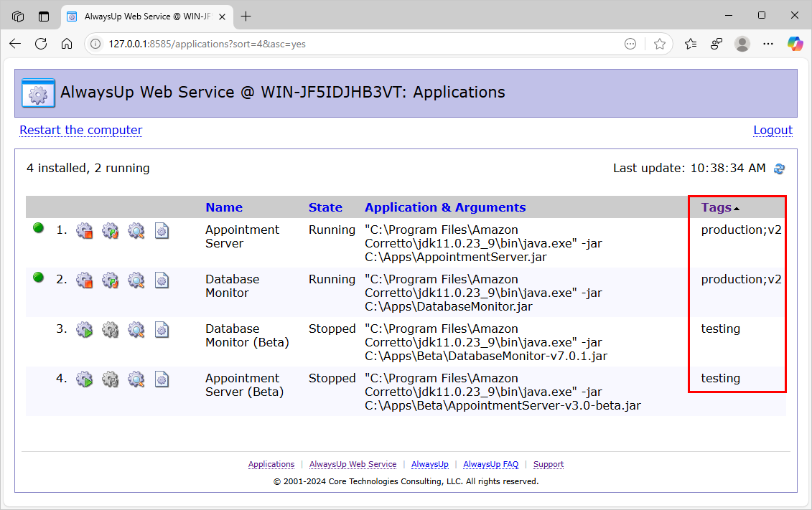
Task: Restart the Database Monitor in row 2
Action: point(111,280)
